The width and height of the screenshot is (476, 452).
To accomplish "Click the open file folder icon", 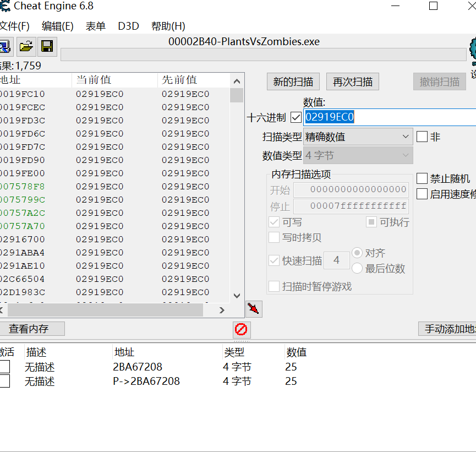I will tap(26, 47).
